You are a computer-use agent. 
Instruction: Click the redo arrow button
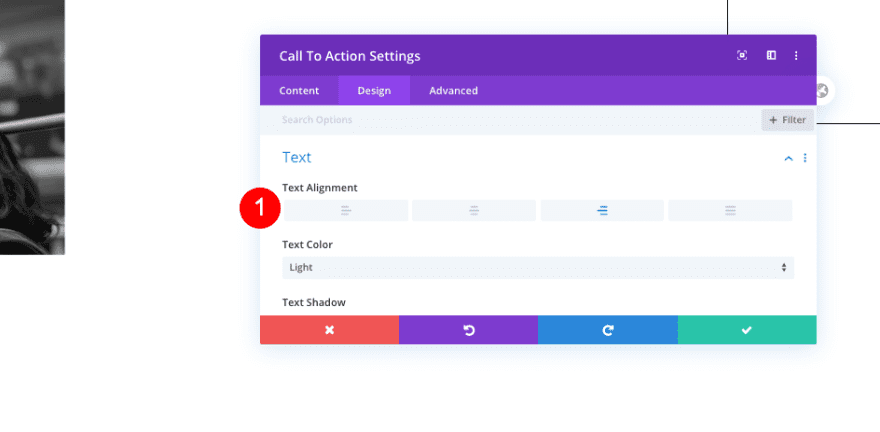pyautogui.click(x=607, y=330)
